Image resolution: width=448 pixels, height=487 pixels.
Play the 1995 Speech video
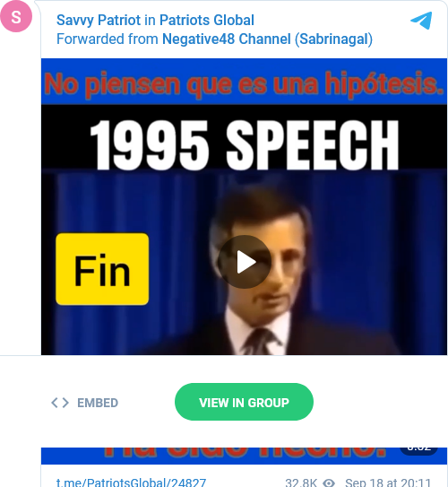point(245,262)
